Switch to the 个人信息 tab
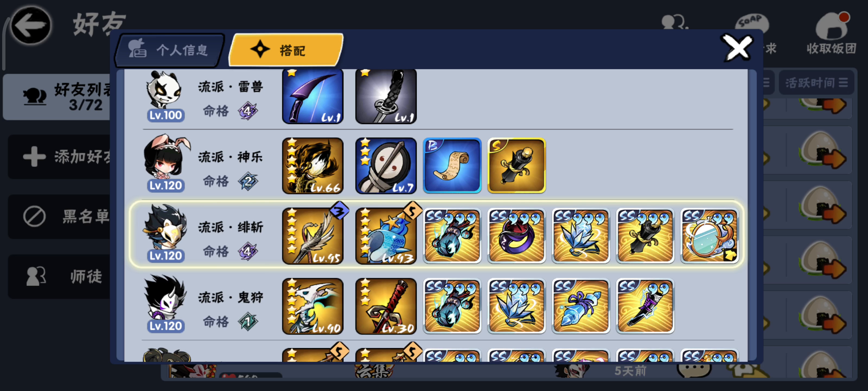868x391 pixels. pos(170,50)
